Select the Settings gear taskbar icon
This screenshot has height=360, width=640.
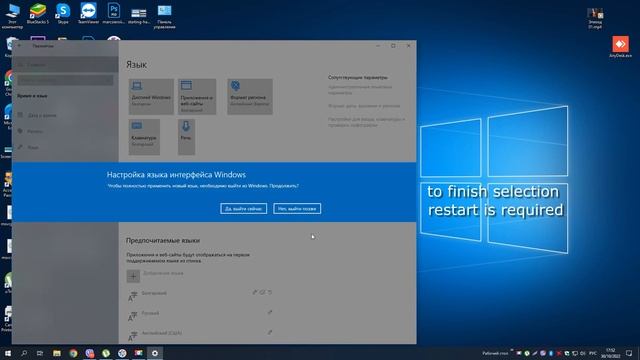(155, 353)
